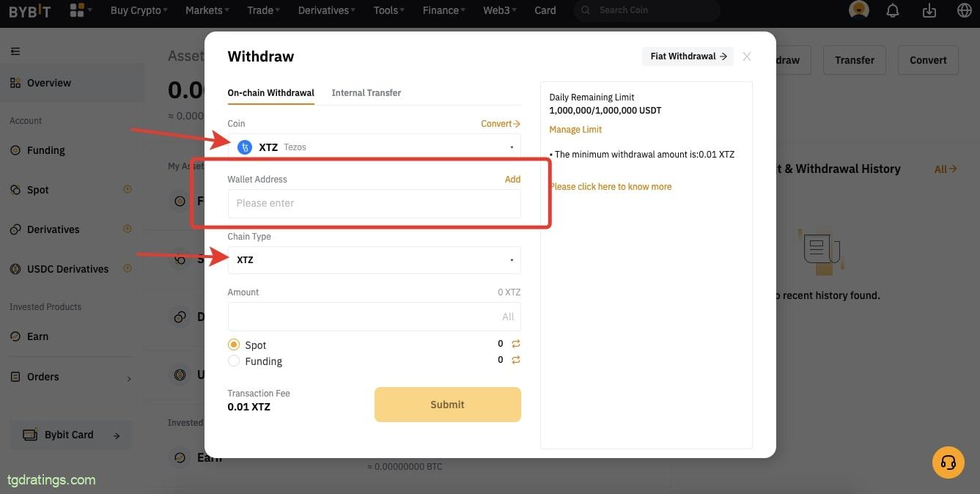Click the transfer swap icon beside Funding balance
Screen dimensions: 980x494
coord(516,360)
